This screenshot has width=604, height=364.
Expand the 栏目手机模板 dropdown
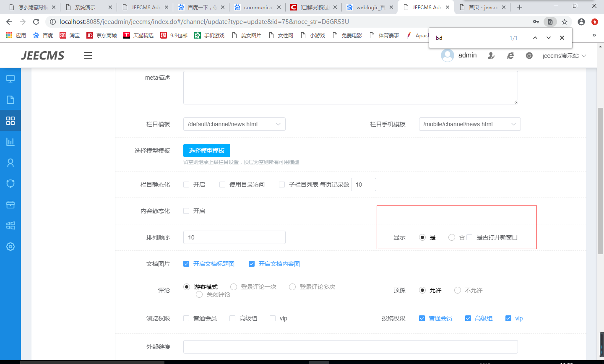click(469, 124)
